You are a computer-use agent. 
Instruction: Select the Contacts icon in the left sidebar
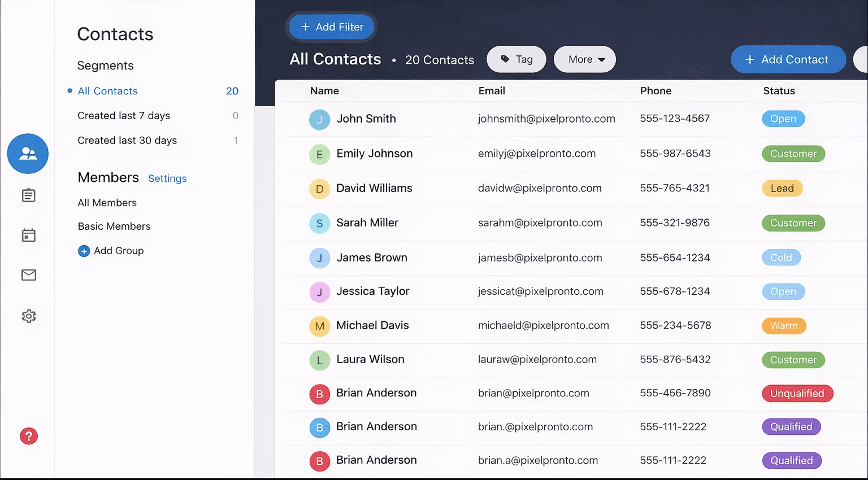28,153
